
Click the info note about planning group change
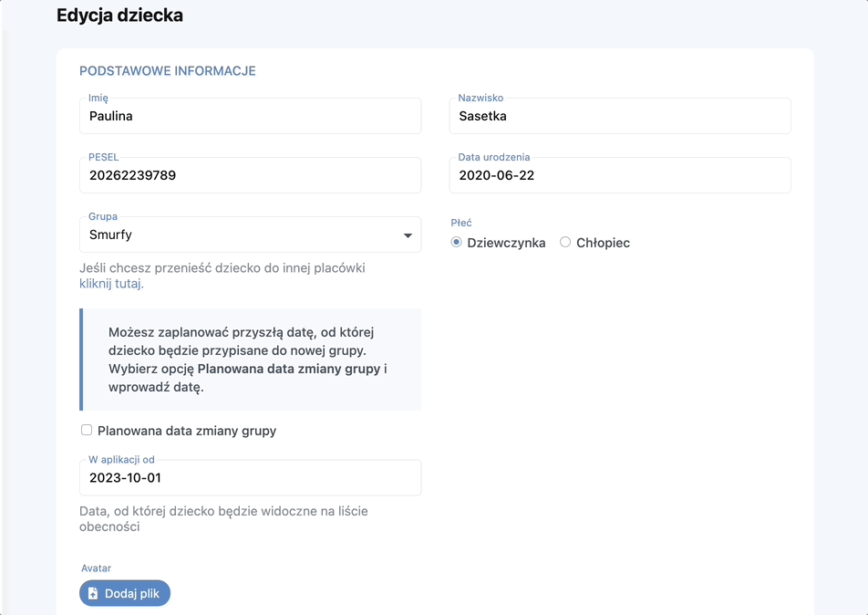tap(250, 360)
